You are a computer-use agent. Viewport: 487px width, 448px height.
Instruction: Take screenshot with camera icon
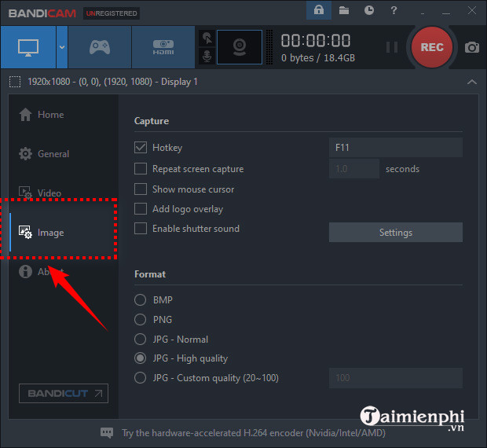(472, 47)
